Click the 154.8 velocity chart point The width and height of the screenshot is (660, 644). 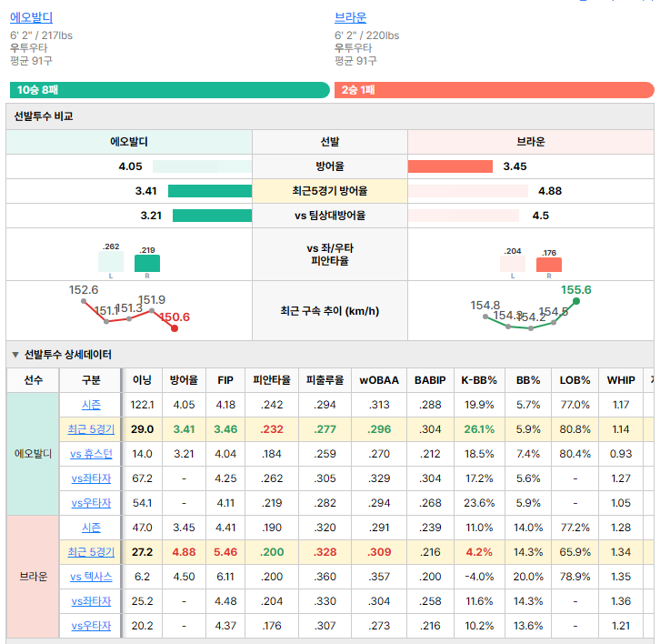click(x=485, y=317)
